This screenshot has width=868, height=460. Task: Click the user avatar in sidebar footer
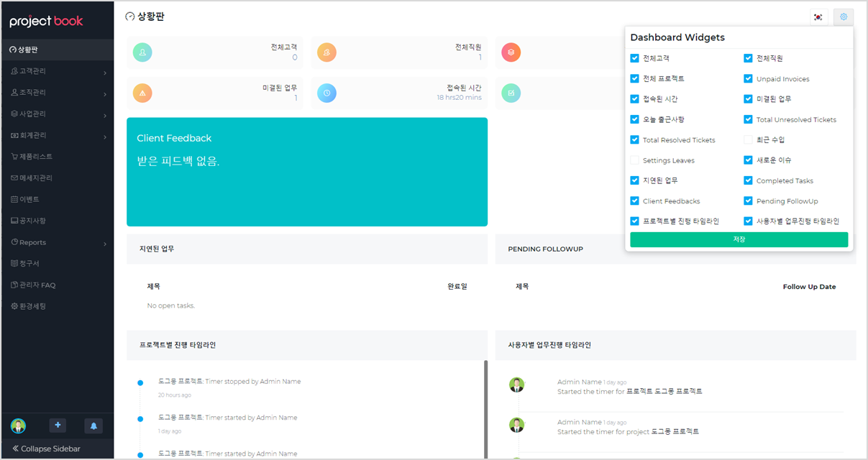18,425
